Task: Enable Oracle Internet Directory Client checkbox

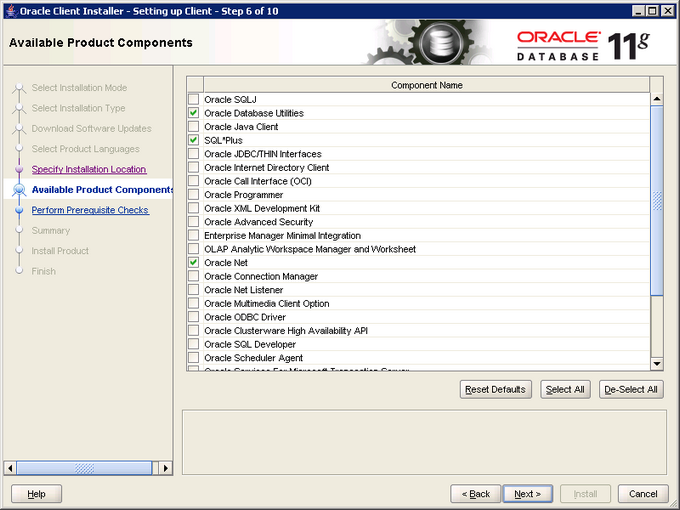Action: pos(193,167)
